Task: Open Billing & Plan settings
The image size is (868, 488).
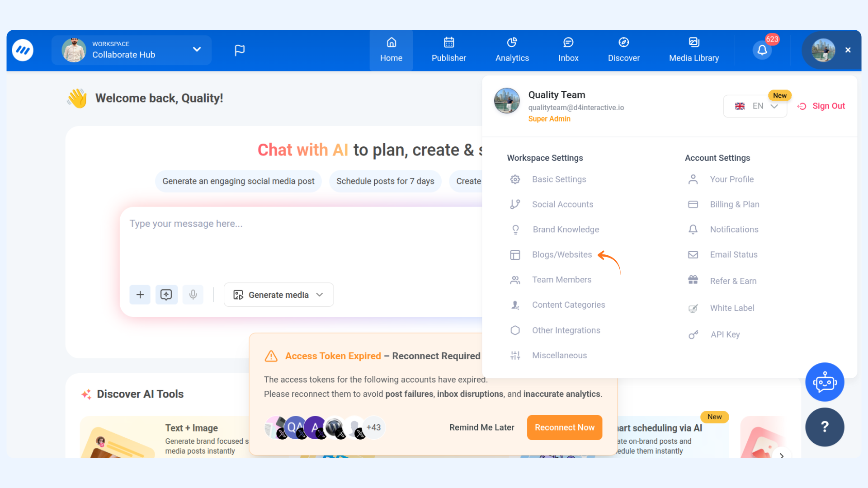Action: (734, 204)
